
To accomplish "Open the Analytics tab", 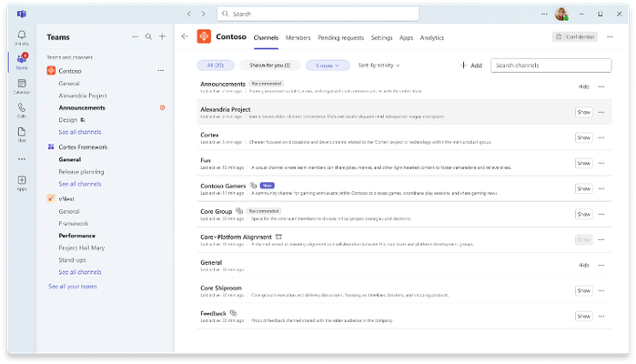I will [x=431, y=37].
